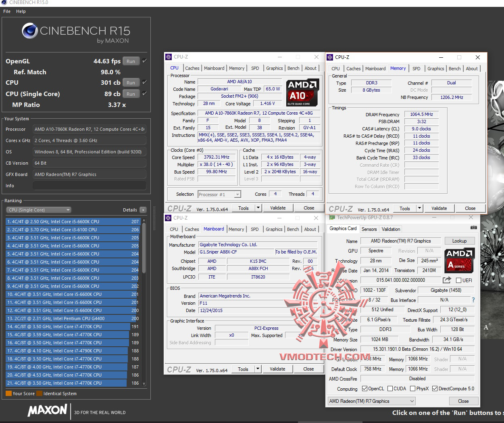
Task: Click the Processor name field in Cinebench
Action: tap(90, 129)
